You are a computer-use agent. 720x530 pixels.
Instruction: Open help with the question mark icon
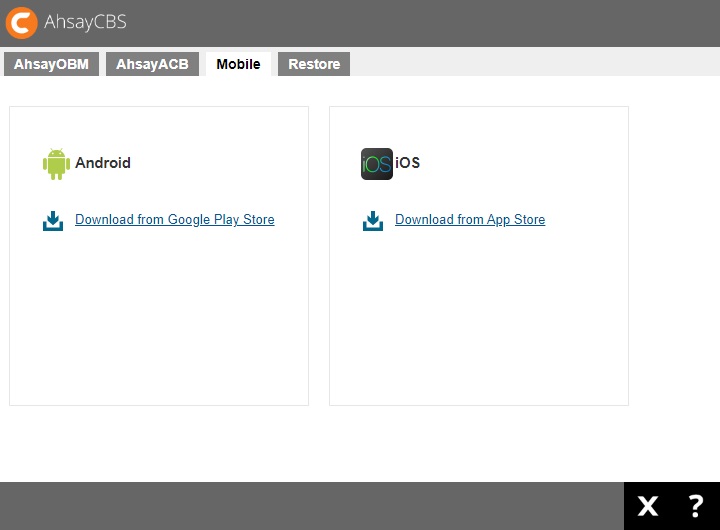pyautogui.click(x=696, y=506)
